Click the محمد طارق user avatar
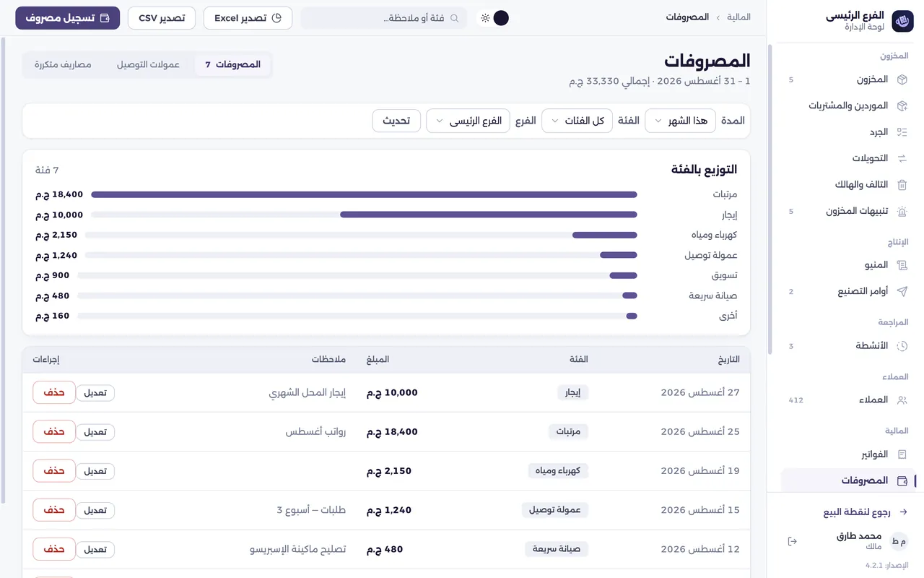The image size is (924, 578). point(899,541)
